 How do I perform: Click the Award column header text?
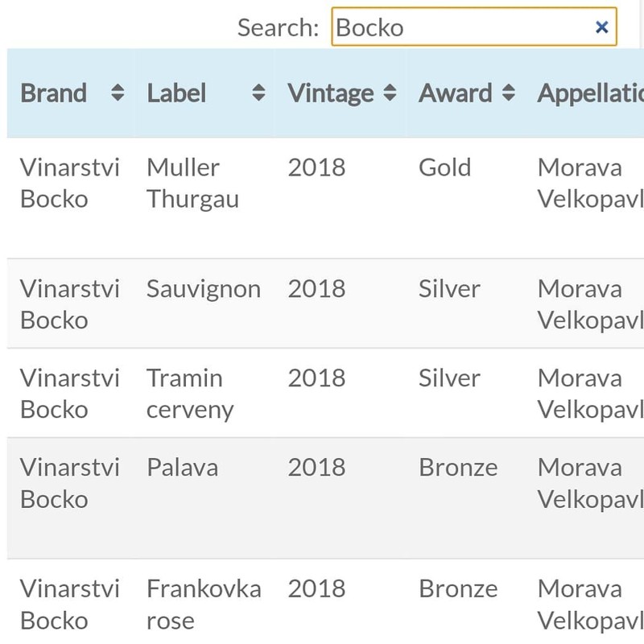(x=456, y=93)
